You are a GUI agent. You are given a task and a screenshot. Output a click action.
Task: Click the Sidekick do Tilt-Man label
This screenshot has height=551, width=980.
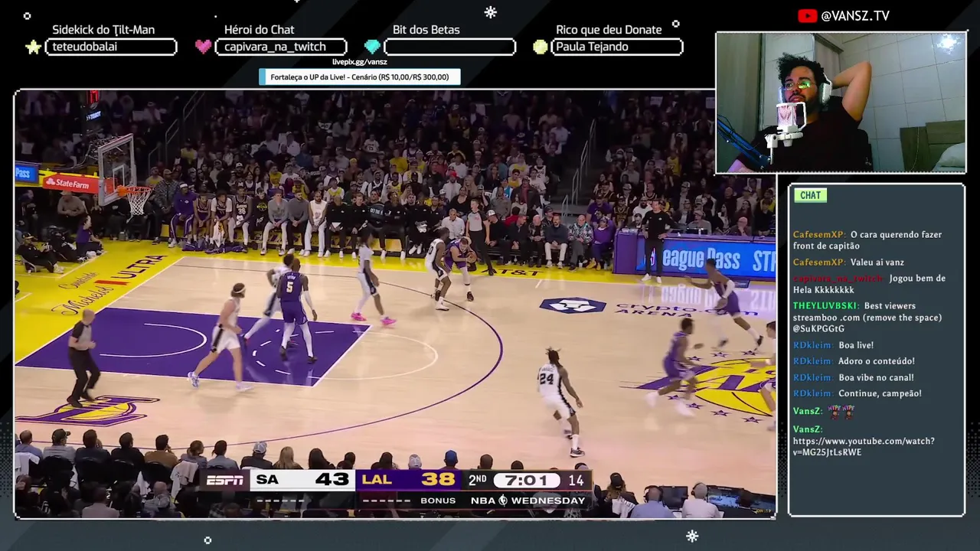coord(103,30)
